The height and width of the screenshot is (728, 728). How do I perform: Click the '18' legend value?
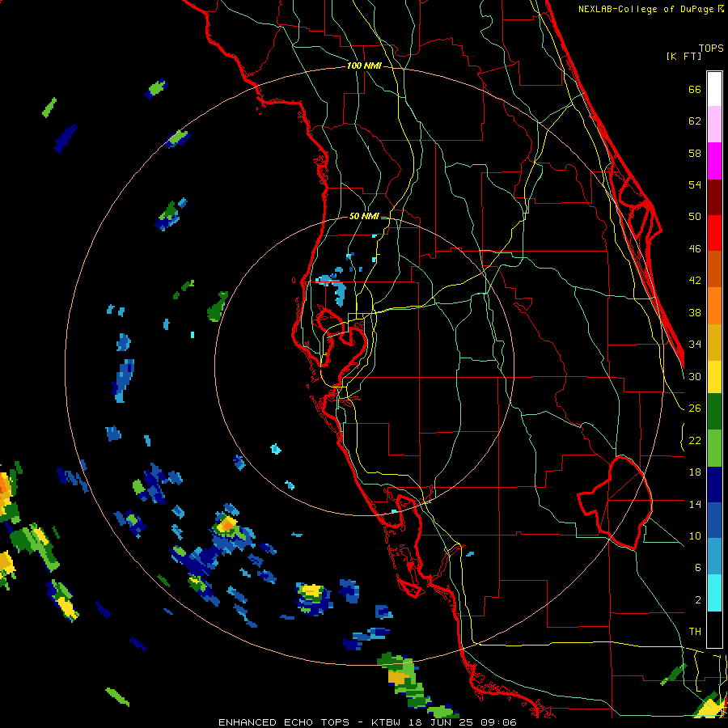[x=695, y=472]
